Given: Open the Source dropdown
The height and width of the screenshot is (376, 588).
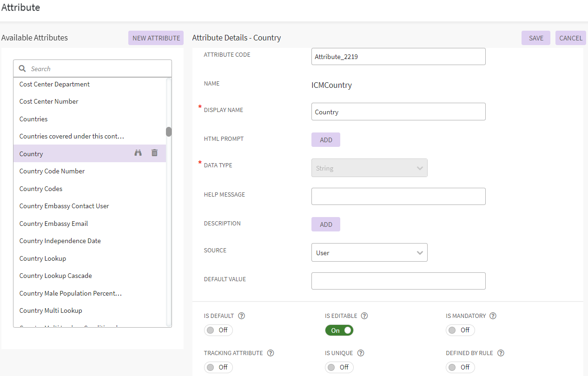Looking at the screenshot, I should [369, 253].
